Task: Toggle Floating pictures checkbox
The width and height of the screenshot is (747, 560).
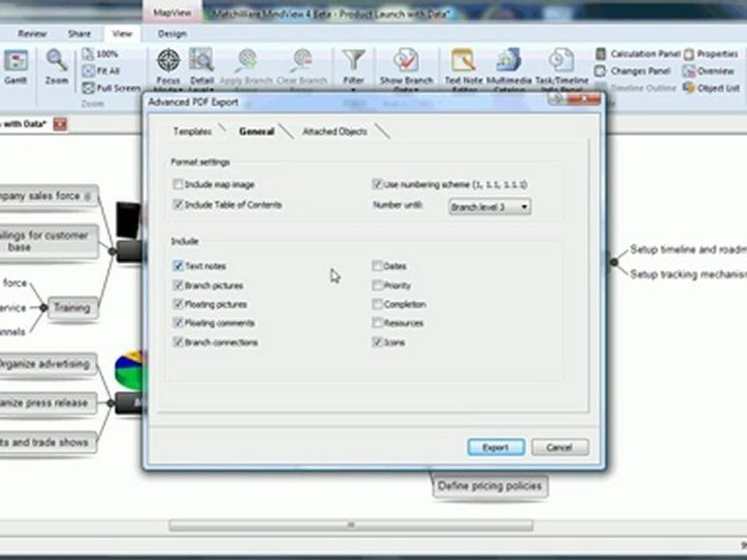Action: tap(178, 304)
